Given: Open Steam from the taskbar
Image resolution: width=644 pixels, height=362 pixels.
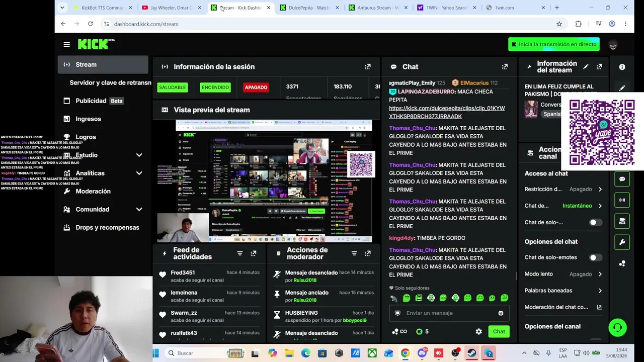Looking at the screenshot, I should point(471,353).
